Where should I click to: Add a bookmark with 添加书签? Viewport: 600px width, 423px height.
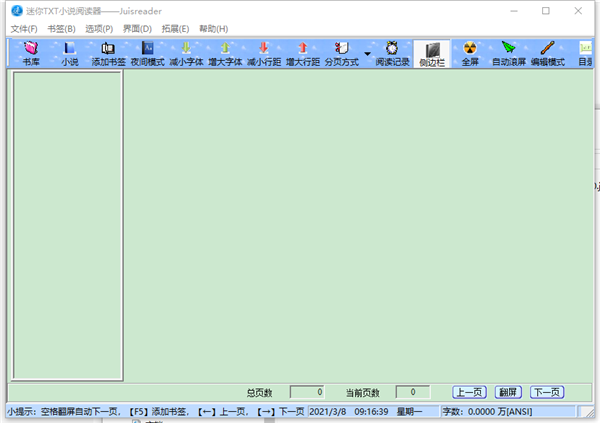pos(108,54)
